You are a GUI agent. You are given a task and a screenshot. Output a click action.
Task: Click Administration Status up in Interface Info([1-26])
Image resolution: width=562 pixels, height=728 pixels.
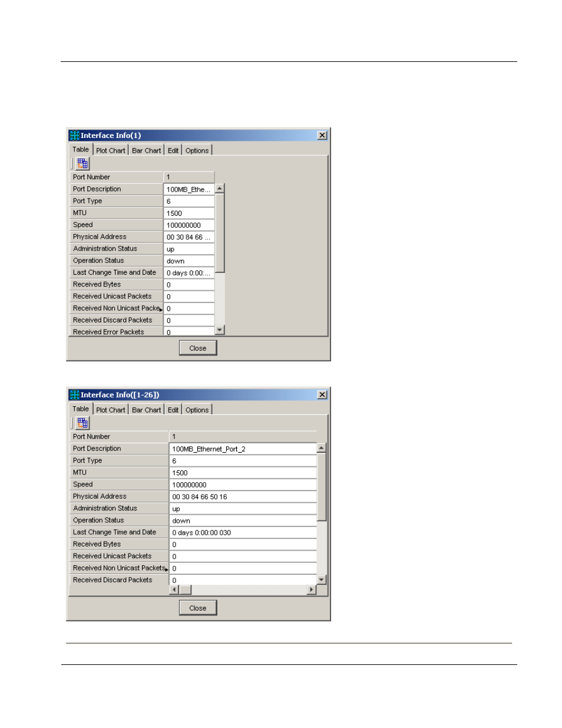(x=243, y=509)
